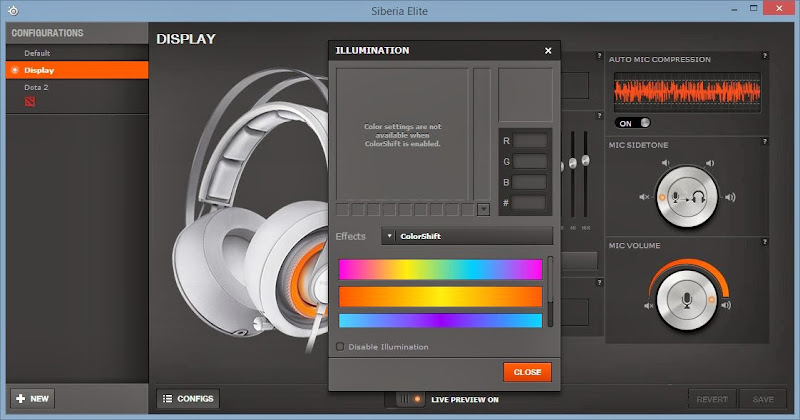
Task: Check the Disable Illumination checkbox
Action: 340,347
